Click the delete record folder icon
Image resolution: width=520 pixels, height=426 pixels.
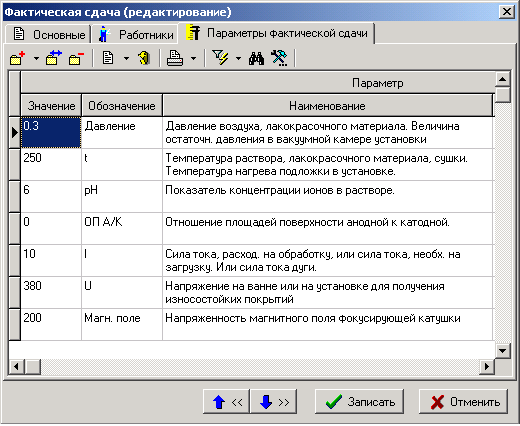(76, 58)
